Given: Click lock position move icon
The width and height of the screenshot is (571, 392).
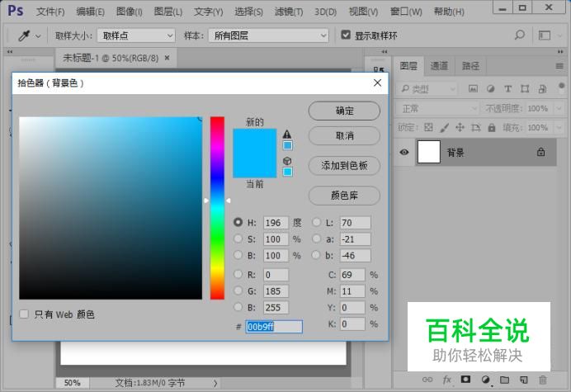Looking at the screenshot, I should click(x=460, y=127).
